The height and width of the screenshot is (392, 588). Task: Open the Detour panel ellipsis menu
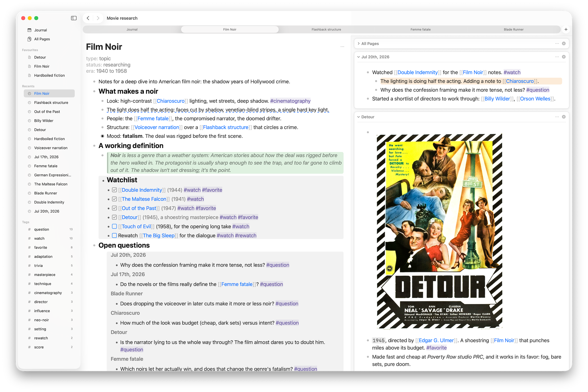557,117
